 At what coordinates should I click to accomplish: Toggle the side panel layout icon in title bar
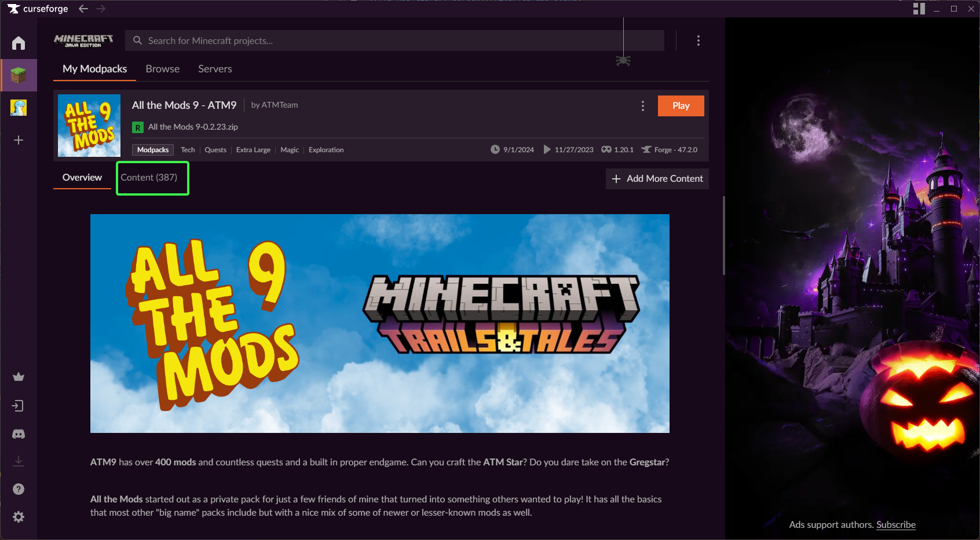(x=919, y=9)
